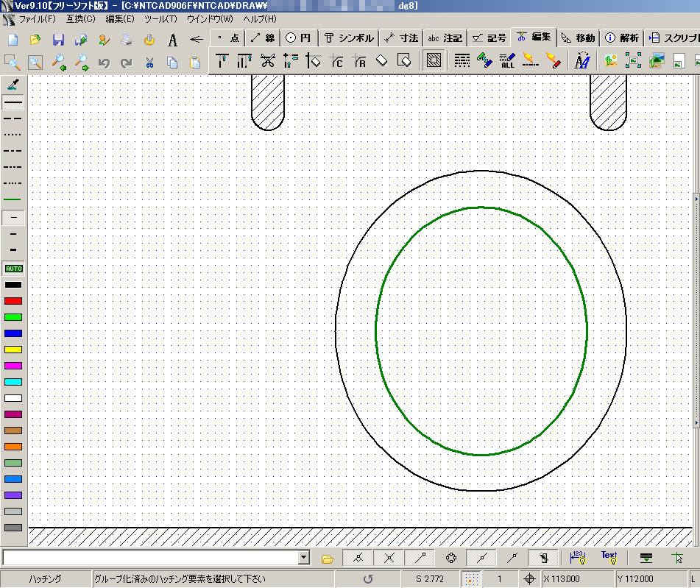Copy selection with copy icon

(172, 63)
